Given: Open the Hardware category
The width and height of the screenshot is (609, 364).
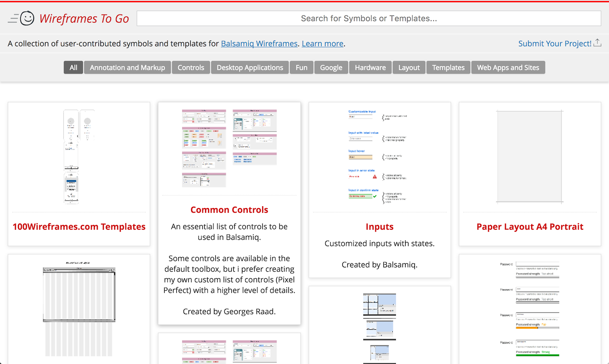Looking at the screenshot, I should 370,68.
